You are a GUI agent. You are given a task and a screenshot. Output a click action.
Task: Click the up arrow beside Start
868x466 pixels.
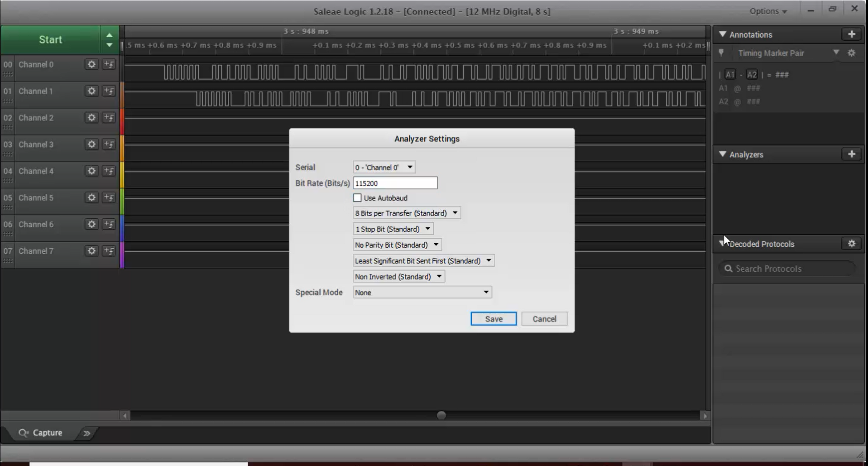pyautogui.click(x=109, y=35)
